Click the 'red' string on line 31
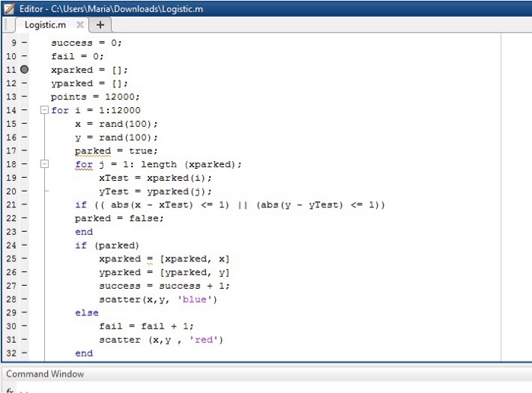Screen dimensions: 532x393 pyautogui.click(x=204, y=340)
